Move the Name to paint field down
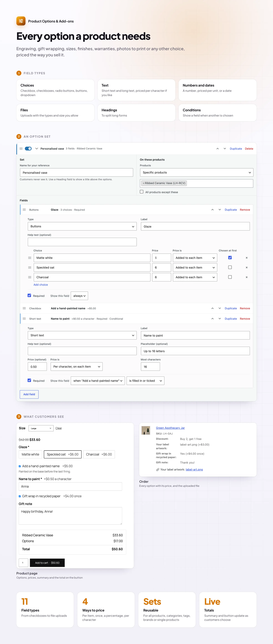Image resolution: width=273 pixels, height=644 pixels. pos(220,319)
